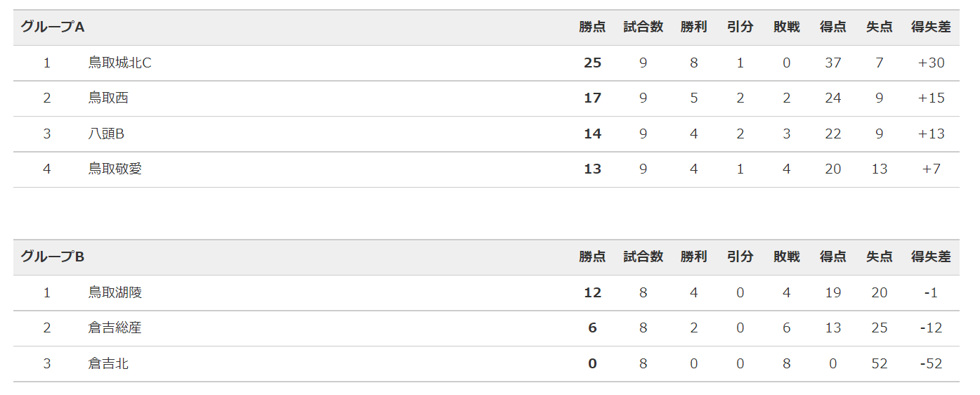Viewport: 980px width, 395px height.
Task: Select team 鳥取城北C in Group A
Action: pos(120,63)
